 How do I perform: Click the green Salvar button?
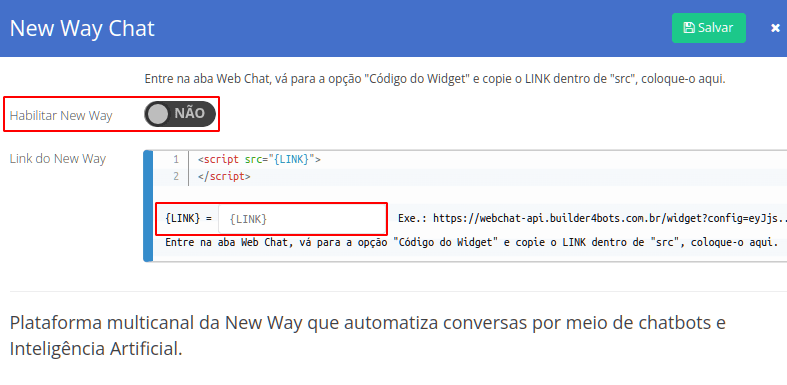(x=709, y=28)
